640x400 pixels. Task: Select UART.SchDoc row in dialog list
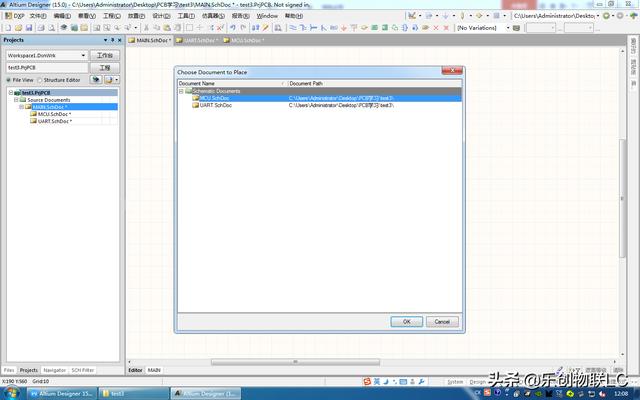(x=320, y=105)
